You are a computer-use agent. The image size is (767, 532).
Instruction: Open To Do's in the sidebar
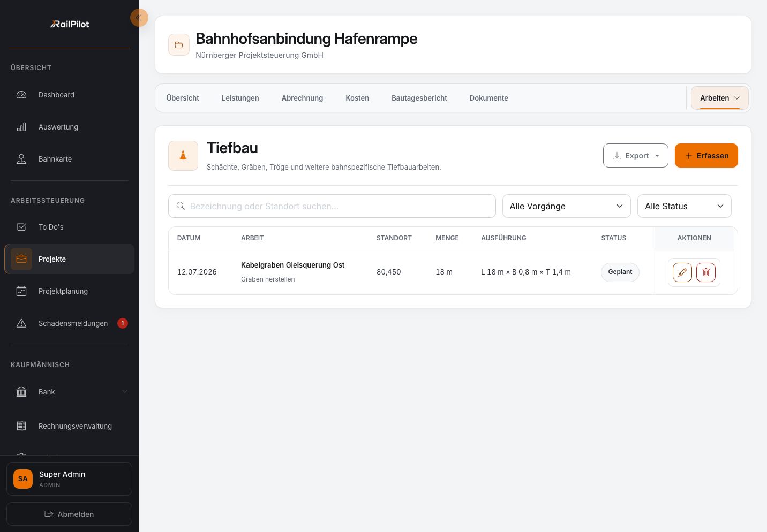[70, 227]
